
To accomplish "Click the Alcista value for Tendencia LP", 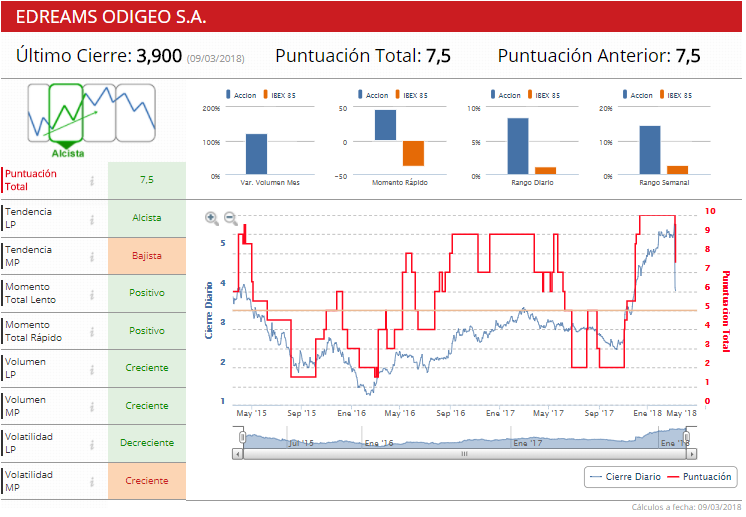I will [x=147, y=218].
